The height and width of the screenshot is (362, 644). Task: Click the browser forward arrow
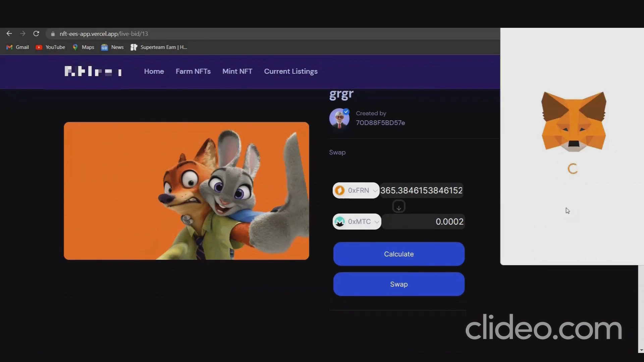22,34
